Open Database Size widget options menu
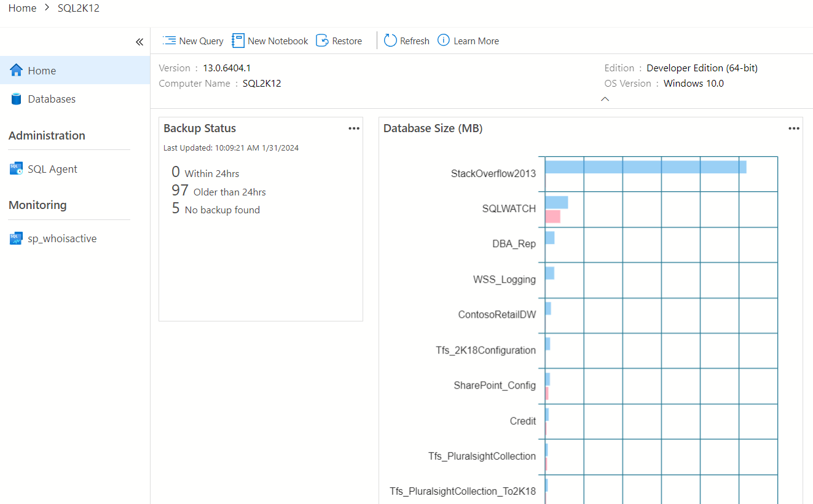The height and width of the screenshot is (504, 813). (794, 128)
